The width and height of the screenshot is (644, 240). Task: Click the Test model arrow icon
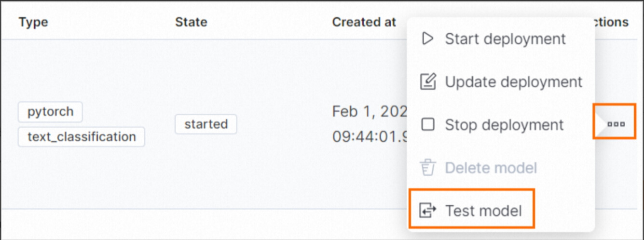(428, 211)
